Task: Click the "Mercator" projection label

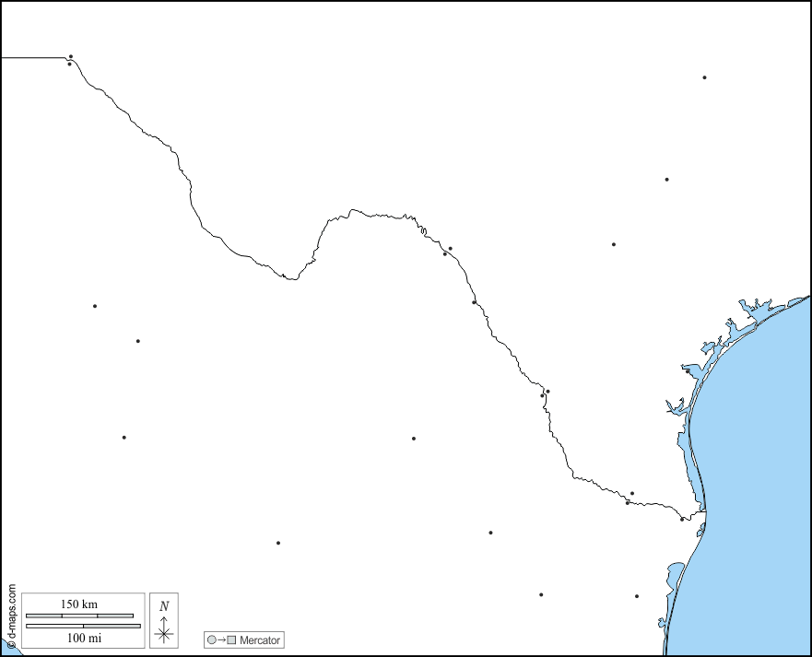Action: coord(260,639)
